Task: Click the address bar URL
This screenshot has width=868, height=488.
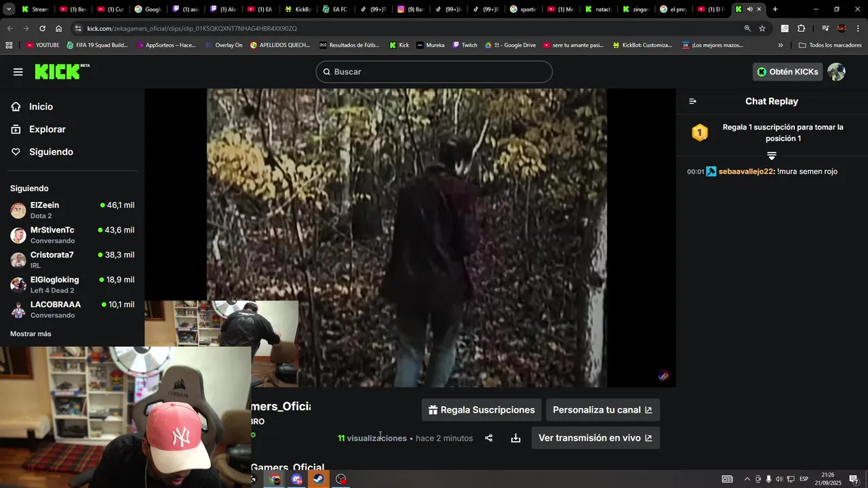Action: tap(192, 28)
